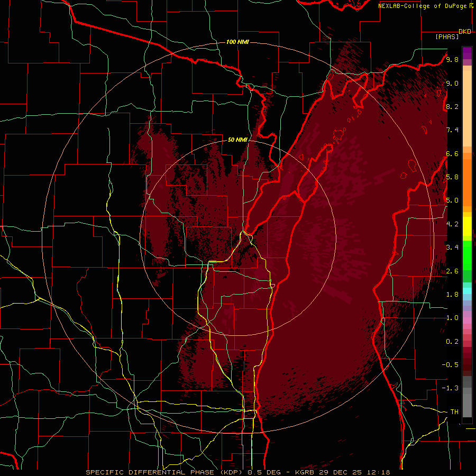
Task: Select the 5.0 scale value
Action: [x=452, y=200]
